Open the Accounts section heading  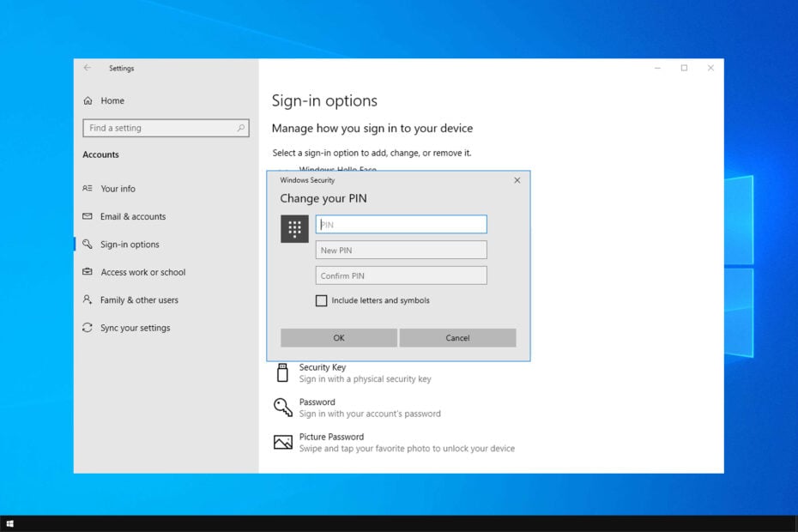click(x=100, y=154)
